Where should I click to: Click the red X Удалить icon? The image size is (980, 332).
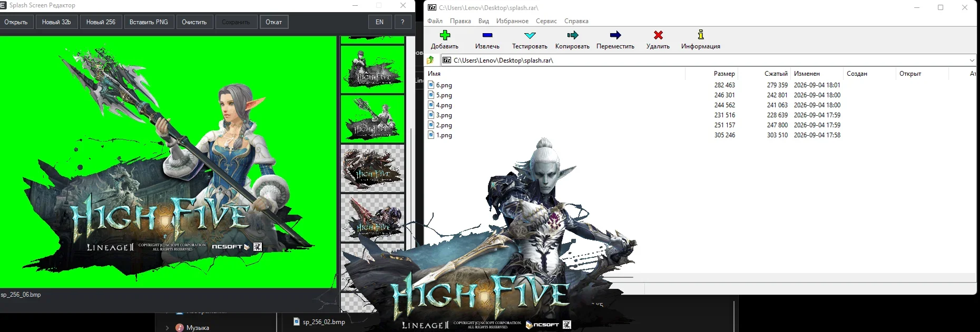[658, 35]
